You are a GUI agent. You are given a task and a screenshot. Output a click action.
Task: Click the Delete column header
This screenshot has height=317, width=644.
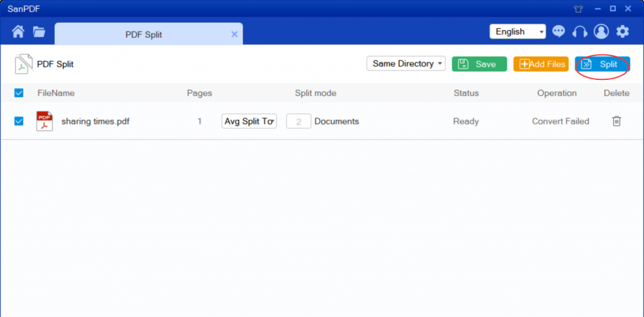616,93
